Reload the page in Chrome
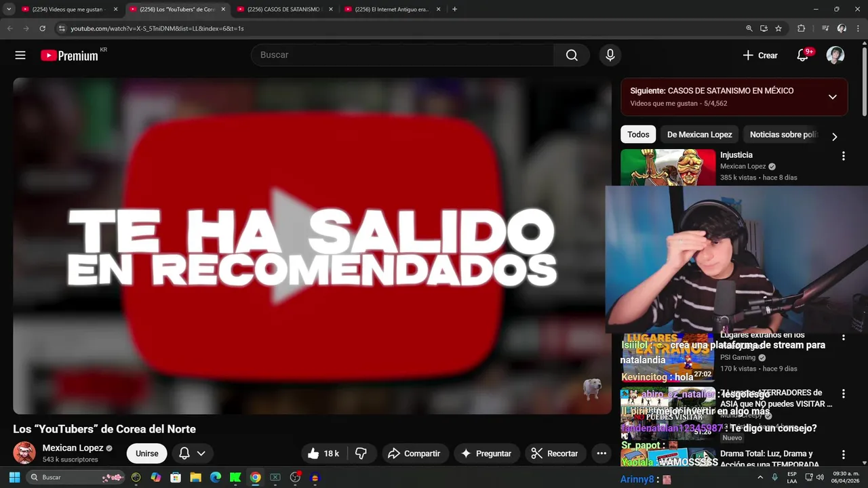 click(42, 28)
